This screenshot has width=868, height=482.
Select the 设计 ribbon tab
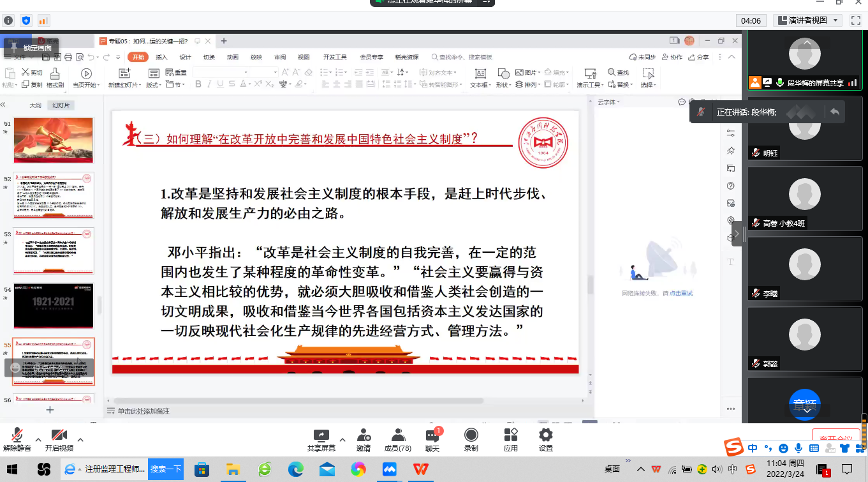pyautogui.click(x=186, y=57)
